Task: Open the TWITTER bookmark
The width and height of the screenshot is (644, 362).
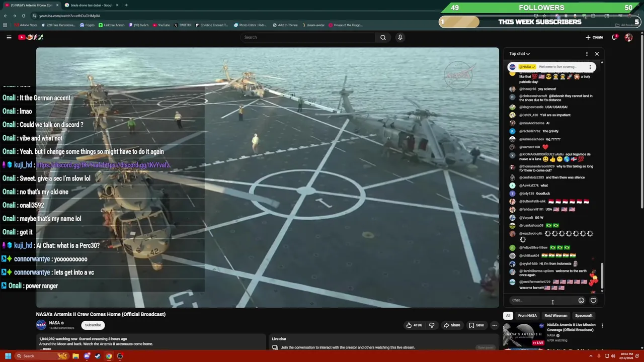Action: tap(183, 25)
